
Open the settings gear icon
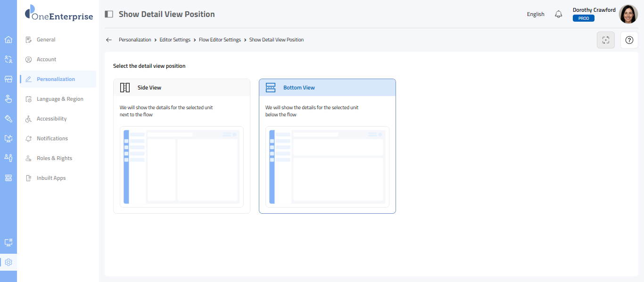pyautogui.click(x=8, y=262)
